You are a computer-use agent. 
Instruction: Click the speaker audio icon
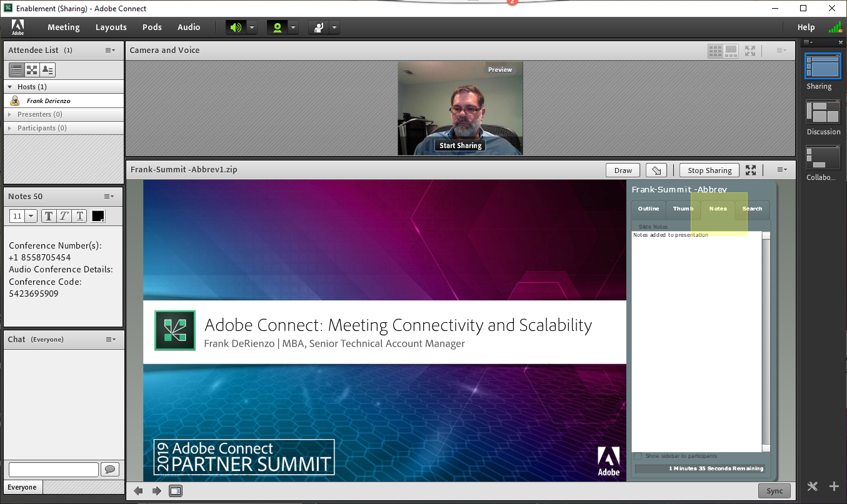coord(236,27)
